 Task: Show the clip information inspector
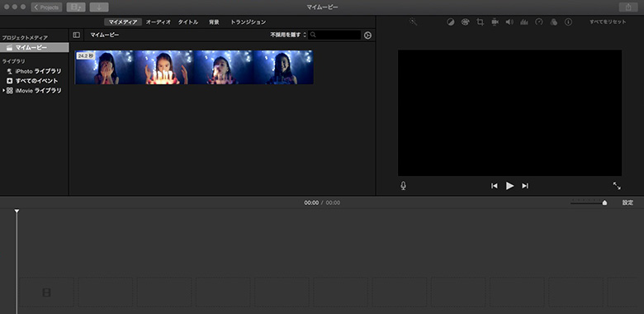point(568,22)
